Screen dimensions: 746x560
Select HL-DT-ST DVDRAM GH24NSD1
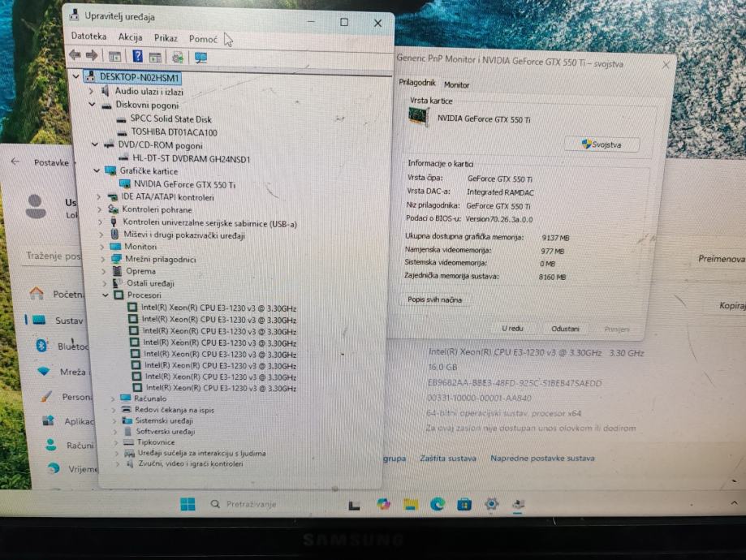[x=190, y=159]
